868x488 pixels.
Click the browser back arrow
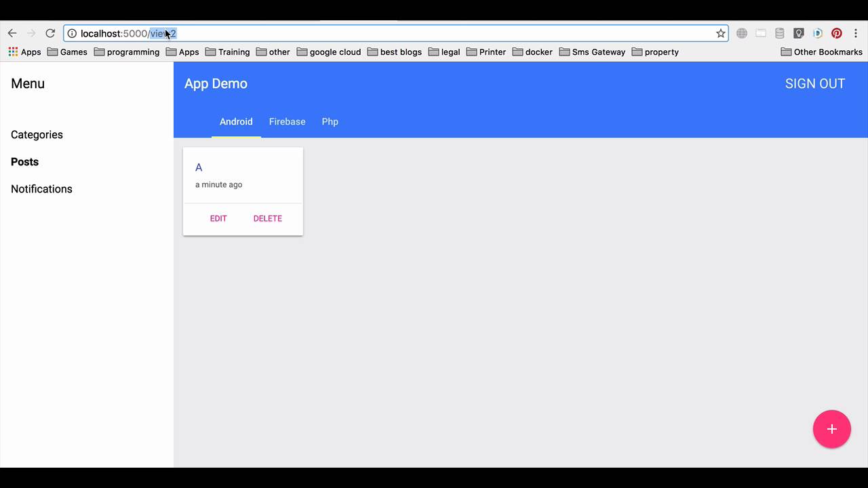click(12, 33)
